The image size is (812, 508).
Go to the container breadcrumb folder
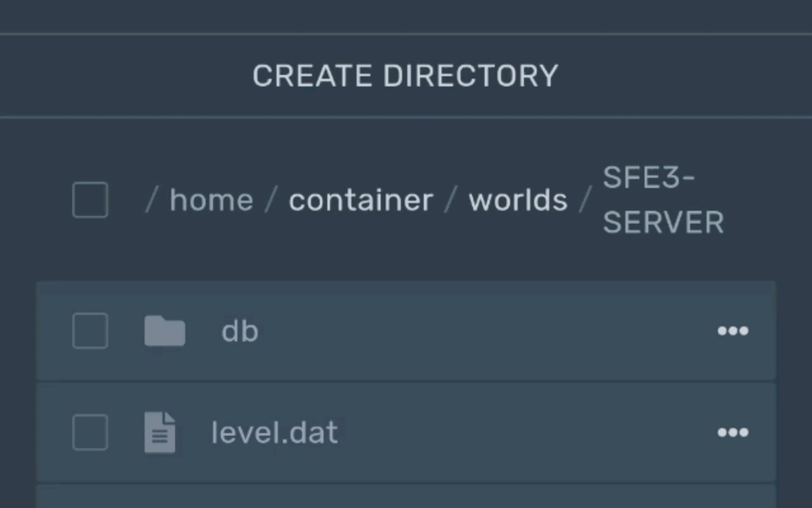point(360,200)
